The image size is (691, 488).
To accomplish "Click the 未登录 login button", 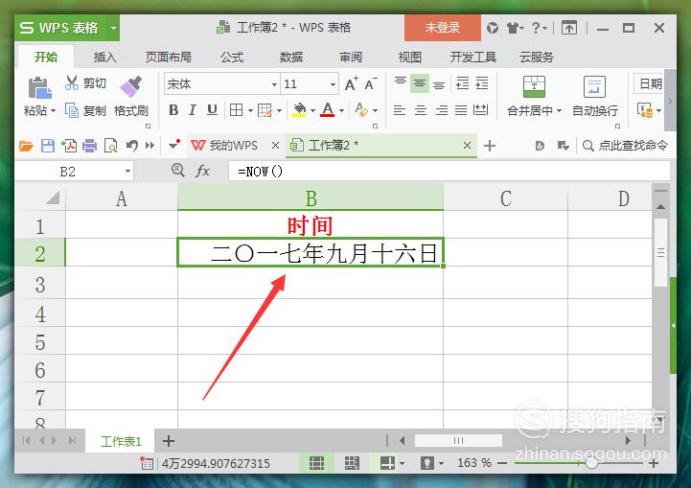I will [x=442, y=28].
